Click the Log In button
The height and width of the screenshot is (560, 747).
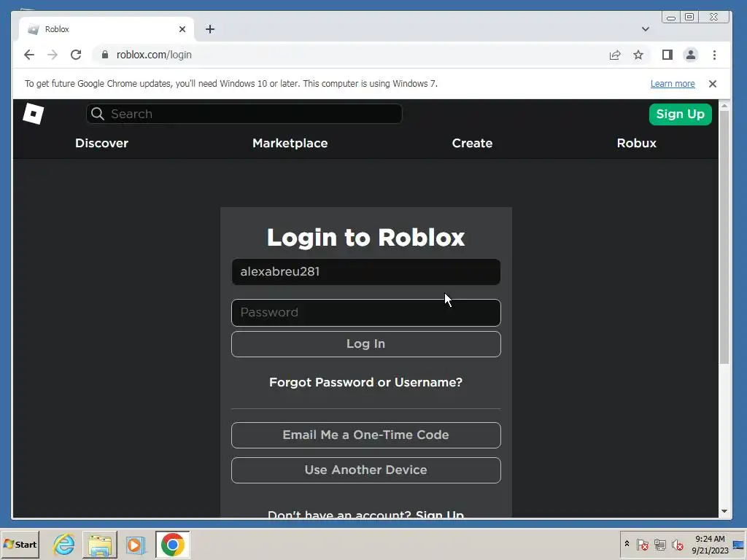(x=366, y=344)
